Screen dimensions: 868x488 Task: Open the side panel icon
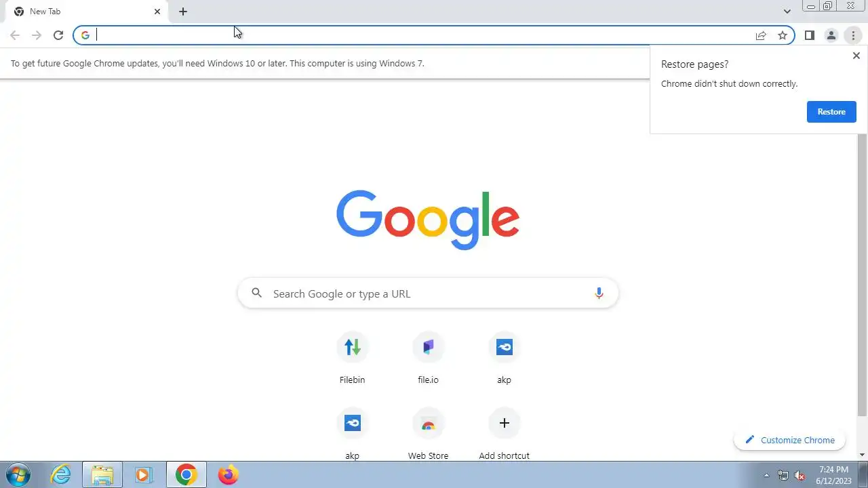(809, 35)
